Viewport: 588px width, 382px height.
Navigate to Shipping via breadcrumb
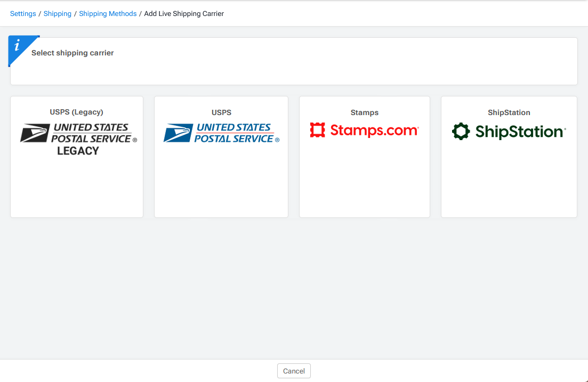pos(57,13)
